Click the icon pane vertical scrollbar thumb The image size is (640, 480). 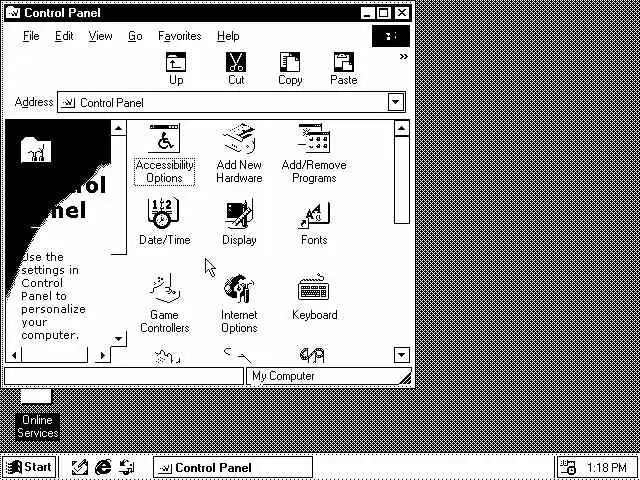(x=402, y=180)
